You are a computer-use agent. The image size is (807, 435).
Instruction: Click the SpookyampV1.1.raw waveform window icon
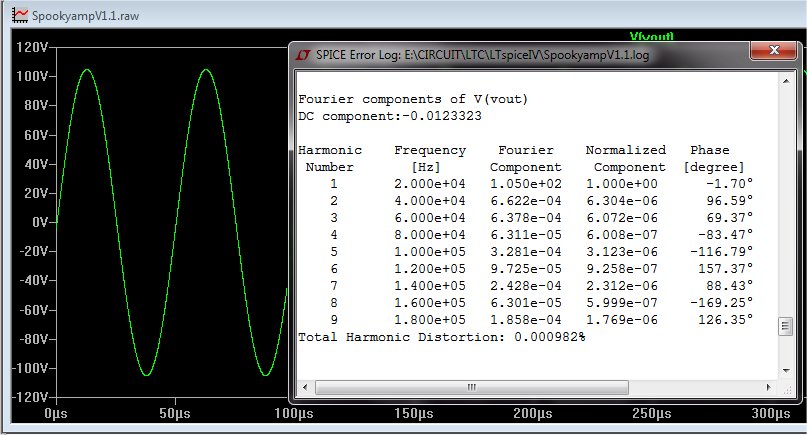click(x=20, y=15)
